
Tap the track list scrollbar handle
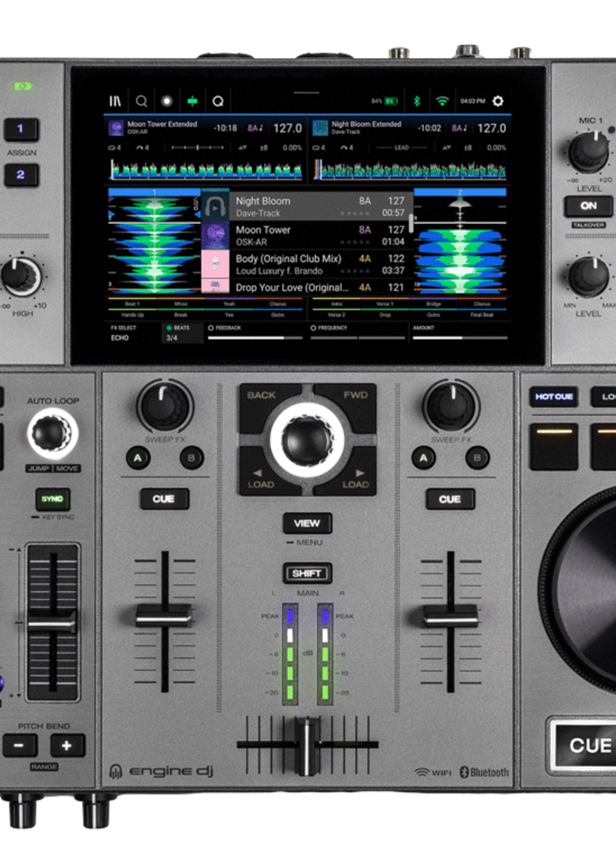[x=411, y=223]
